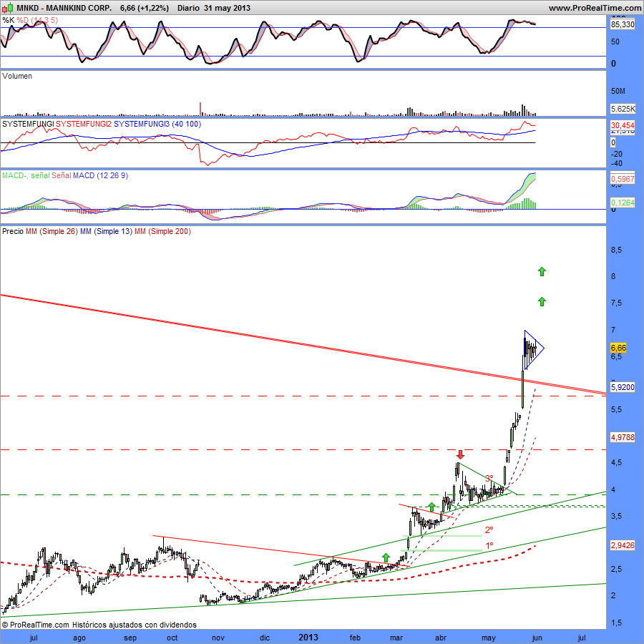
Task: Click the green up arrow above the February candles
Action: (386, 557)
